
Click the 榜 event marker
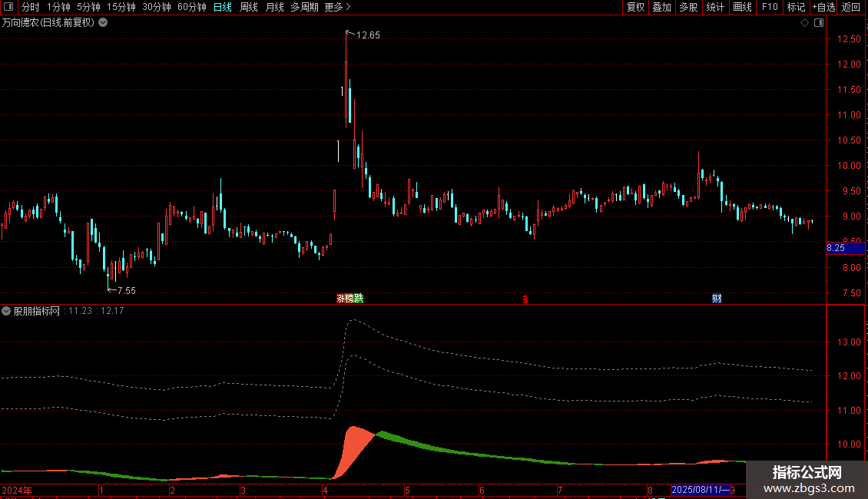coord(350,299)
